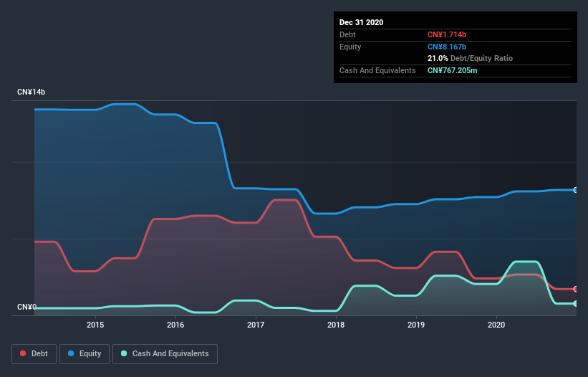Click the 2016 x-axis label
This screenshot has width=588, height=377.
coord(175,325)
